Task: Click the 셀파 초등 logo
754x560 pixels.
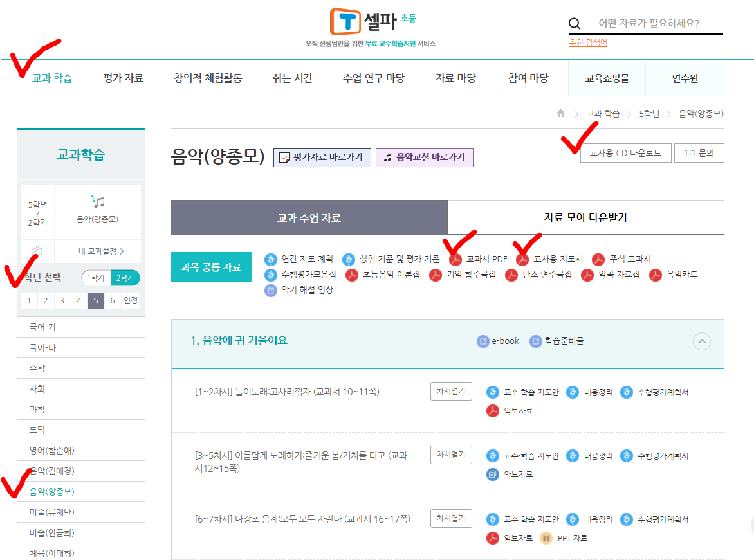Action: point(372,22)
